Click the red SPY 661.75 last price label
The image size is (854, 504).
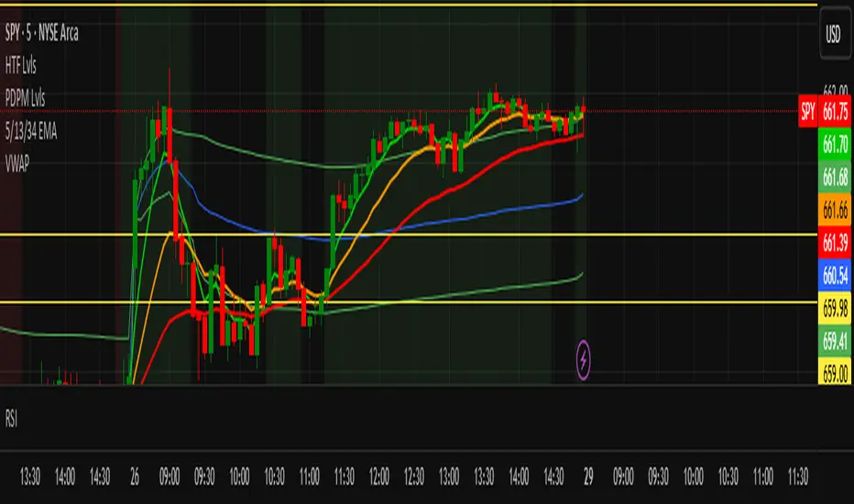[x=825, y=111]
